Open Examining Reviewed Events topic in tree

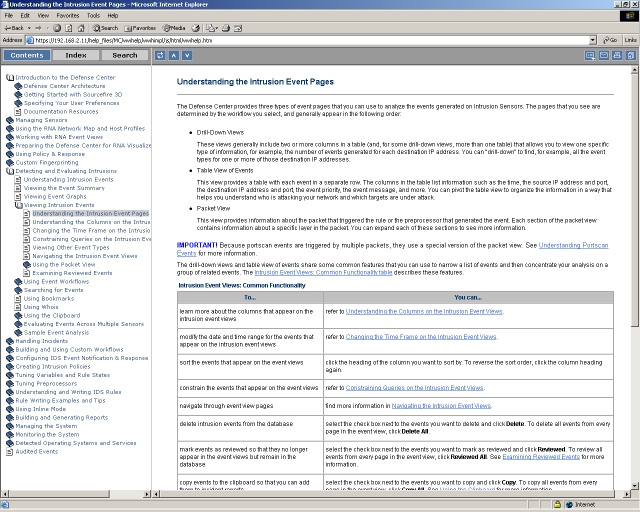click(72, 273)
